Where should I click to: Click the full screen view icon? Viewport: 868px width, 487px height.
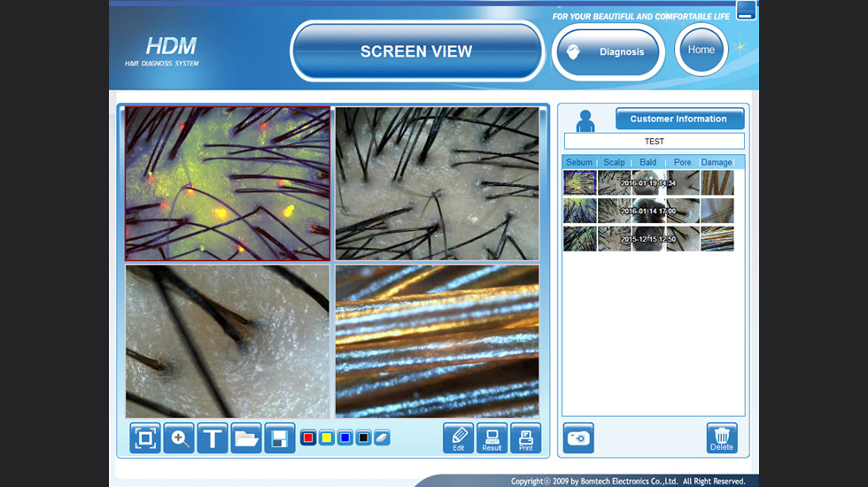click(145, 438)
